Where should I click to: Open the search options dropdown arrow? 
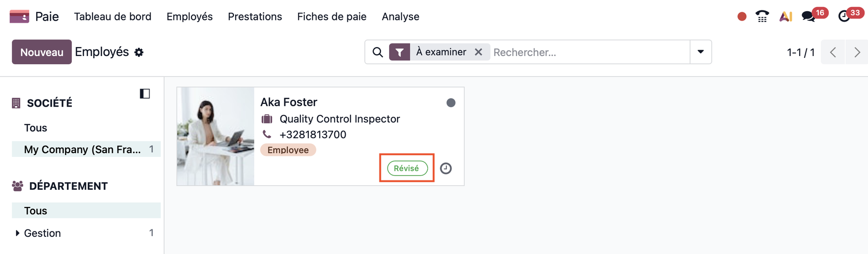[x=701, y=52]
